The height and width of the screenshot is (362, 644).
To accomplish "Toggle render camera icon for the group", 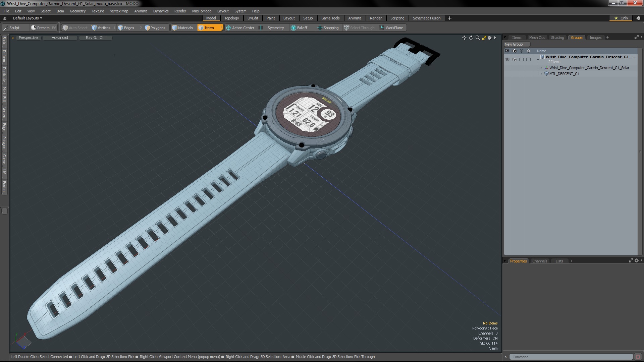I will click(x=515, y=59).
